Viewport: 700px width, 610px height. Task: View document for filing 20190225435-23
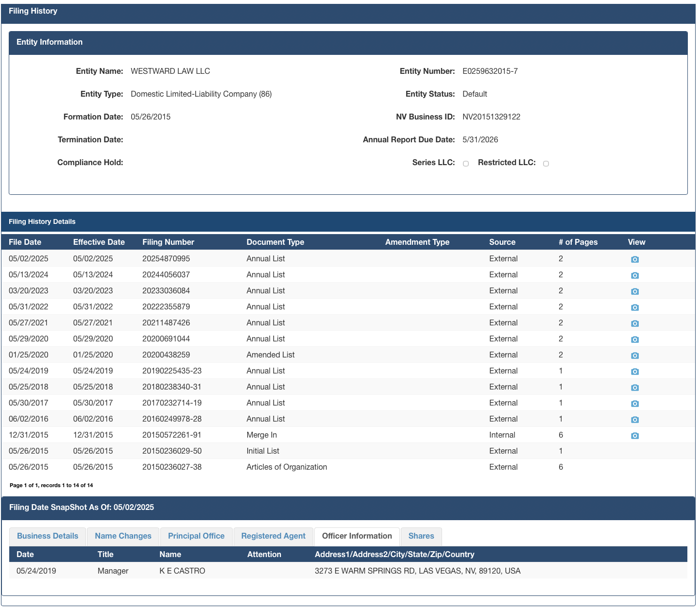coord(634,372)
